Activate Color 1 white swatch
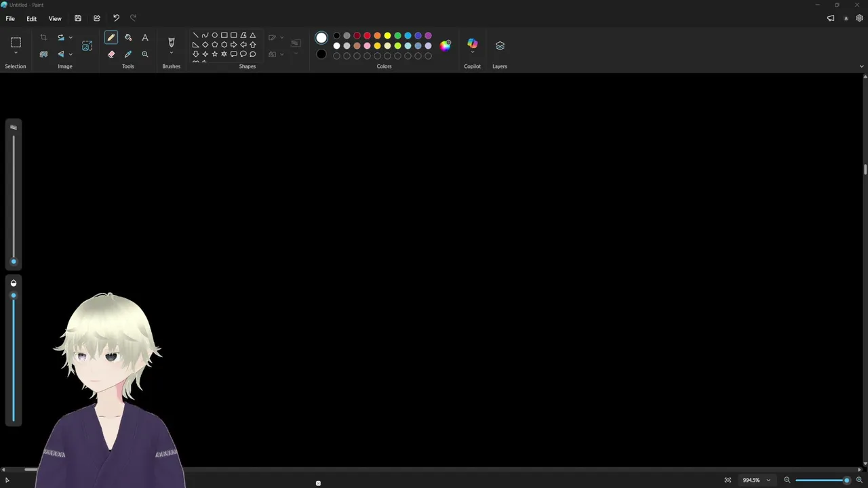Image resolution: width=868 pixels, height=488 pixels. (x=321, y=38)
